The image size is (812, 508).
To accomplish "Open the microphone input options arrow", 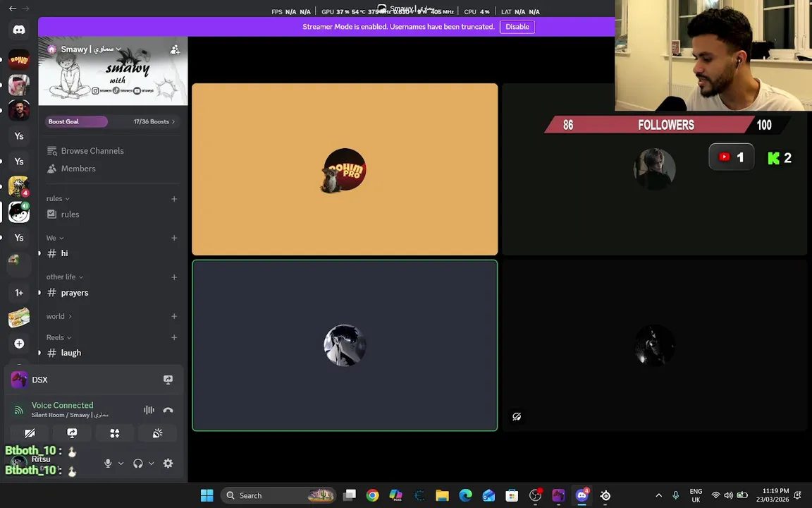I will click(x=121, y=464).
